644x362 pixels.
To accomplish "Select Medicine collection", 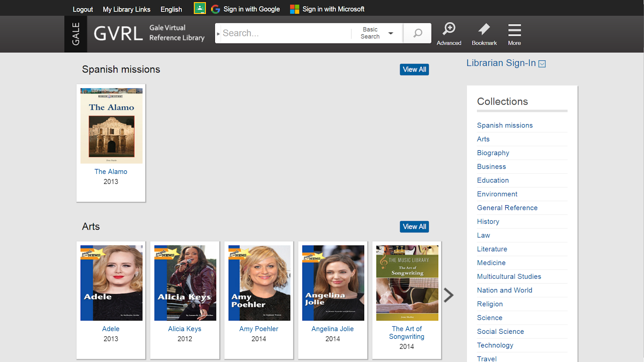I will tap(491, 263).
